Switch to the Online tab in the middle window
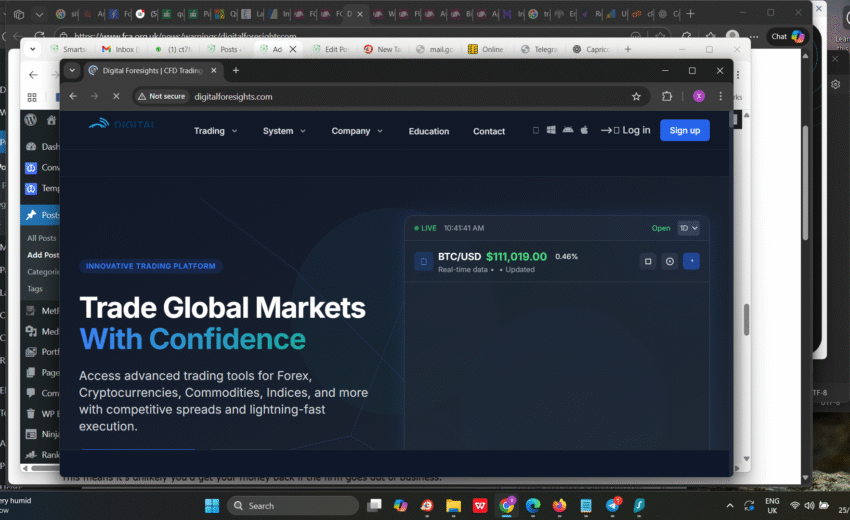850x520 pixels. [x=487, y=49]
